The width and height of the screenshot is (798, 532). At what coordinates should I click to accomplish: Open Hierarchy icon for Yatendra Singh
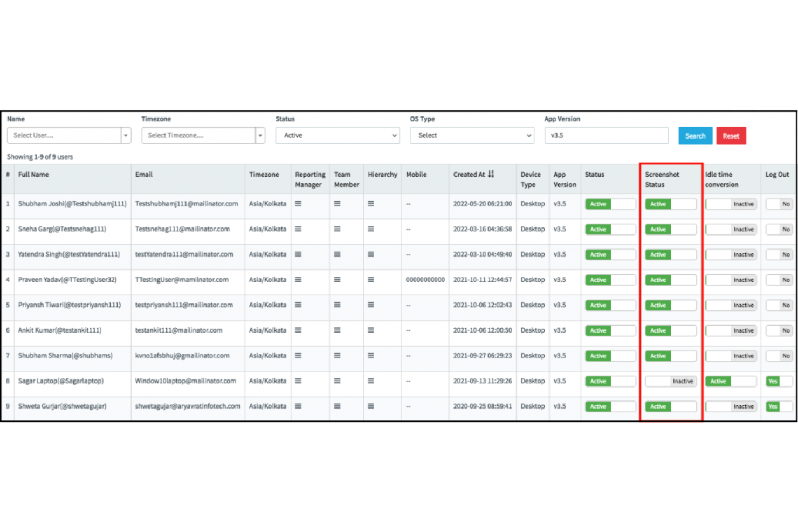coord(371,254)
